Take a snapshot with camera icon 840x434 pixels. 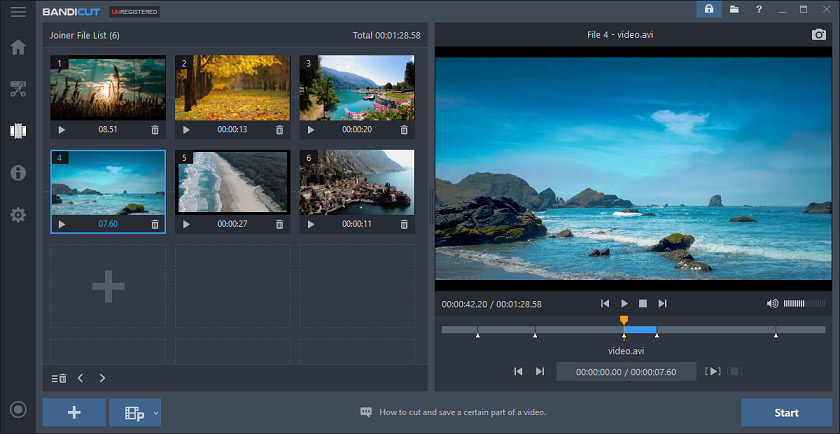(819, 35)
